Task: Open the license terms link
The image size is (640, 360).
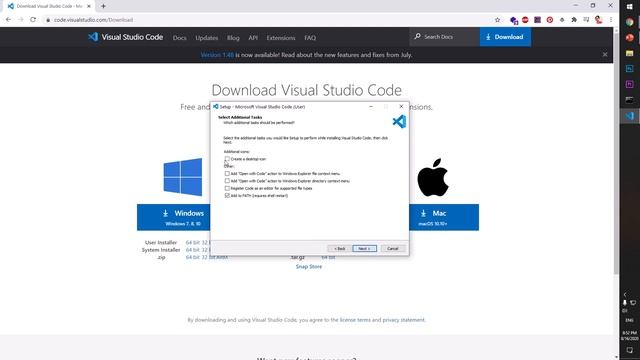Action: tap(355, 320)
